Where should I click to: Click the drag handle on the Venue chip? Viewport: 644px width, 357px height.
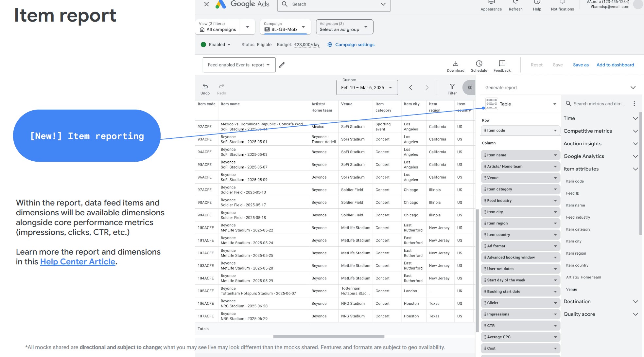pos(485,178)
